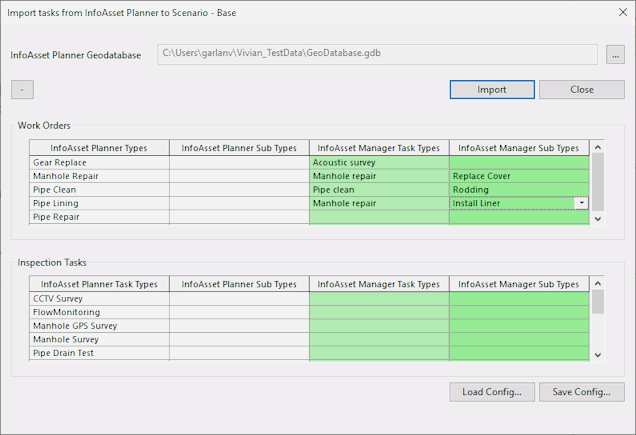Open the Install Liner sub type dropdown
The width and height of the screenshot is (636, 435).
[582, 202]
